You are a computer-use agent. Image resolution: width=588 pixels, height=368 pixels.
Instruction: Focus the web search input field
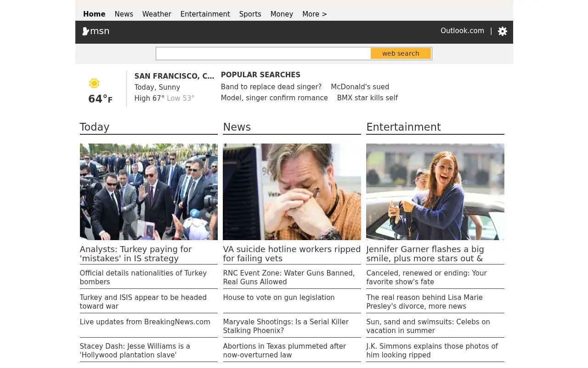tap(263, 53)
